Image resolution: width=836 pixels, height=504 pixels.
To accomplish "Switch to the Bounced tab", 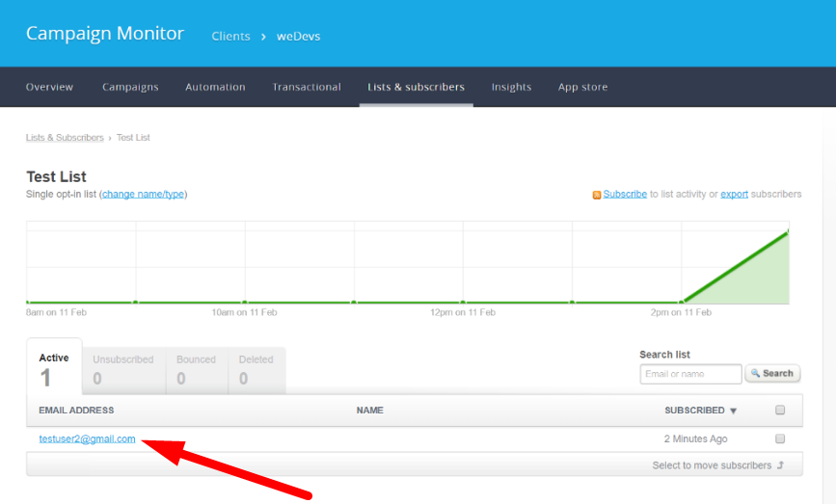I will click(197, 371).
